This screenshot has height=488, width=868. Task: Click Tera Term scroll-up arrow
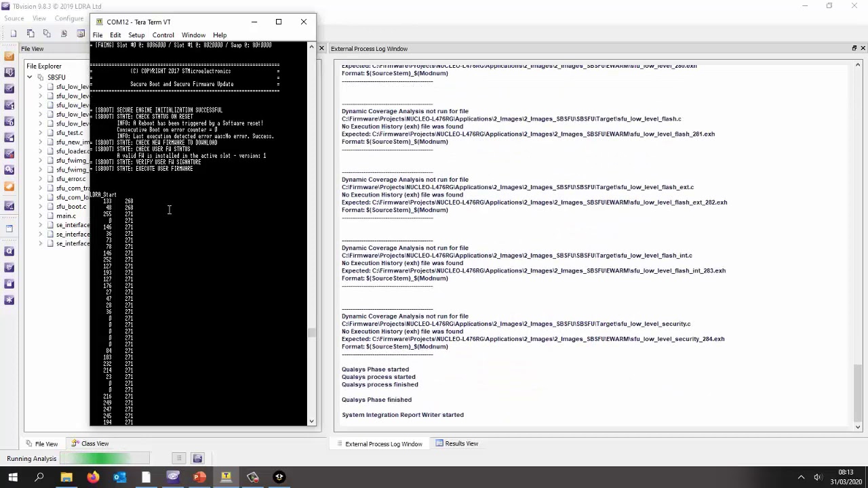pyautogui.click(x=311, y=47)
